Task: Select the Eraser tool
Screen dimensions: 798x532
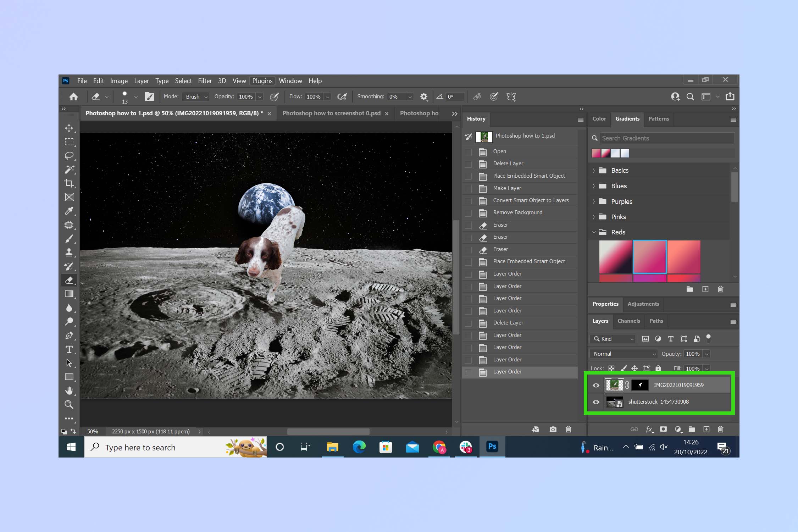Action: [x=69, y=280]
